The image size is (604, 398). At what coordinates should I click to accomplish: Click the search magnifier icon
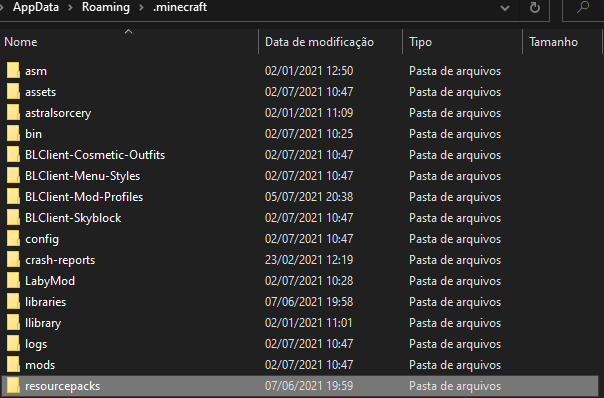(583, 7)
